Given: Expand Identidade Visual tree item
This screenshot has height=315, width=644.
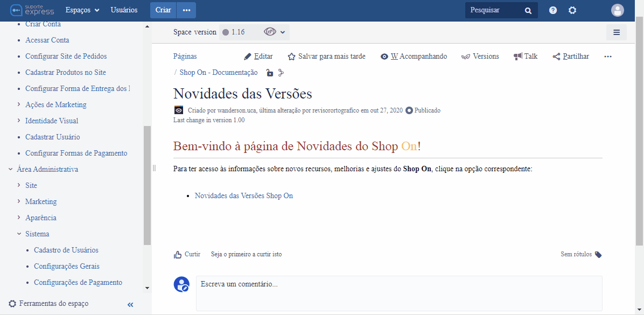Looking at the screenshot, I should pyautogui.click(x=19, y=121).
